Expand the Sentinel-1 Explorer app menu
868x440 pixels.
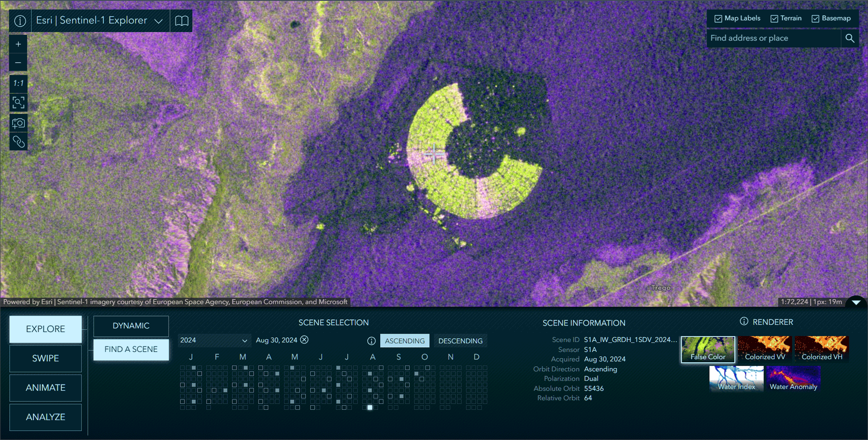point(159,21)
